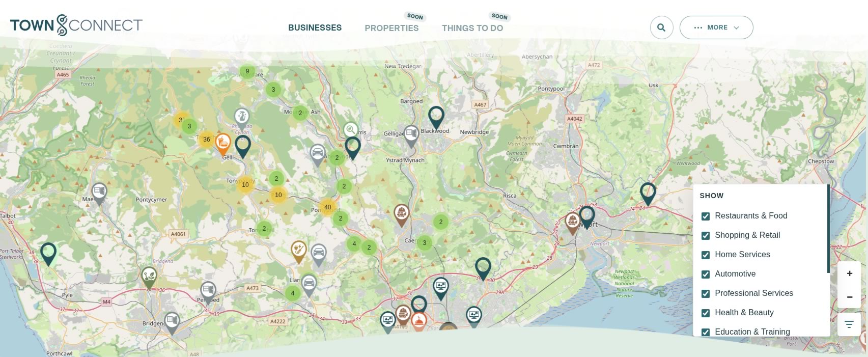Viewport: 868px width, 357px height.
Task: Click dark teal pin at junction 30
Action: [x=483, y=269]
